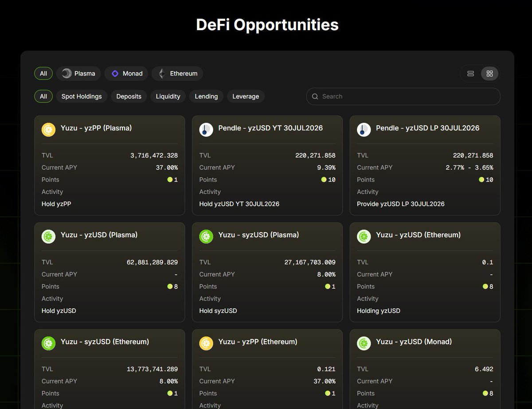Image resolution: width=532 pixels, height=409 pixels.
Task: Click the APY range 2.77% - 3.65%
Action: 469,167
